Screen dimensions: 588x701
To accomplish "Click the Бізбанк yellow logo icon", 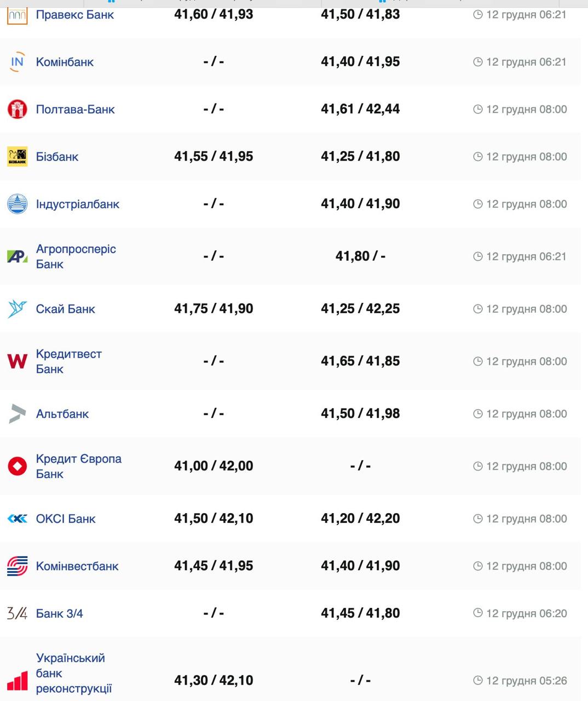I will [18, 157].
